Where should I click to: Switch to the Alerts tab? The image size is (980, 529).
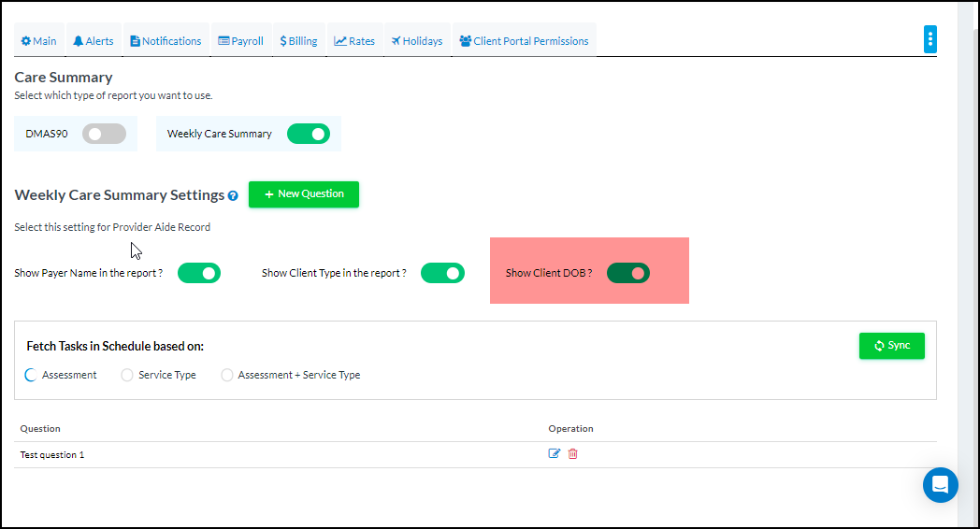coord(94,41)
